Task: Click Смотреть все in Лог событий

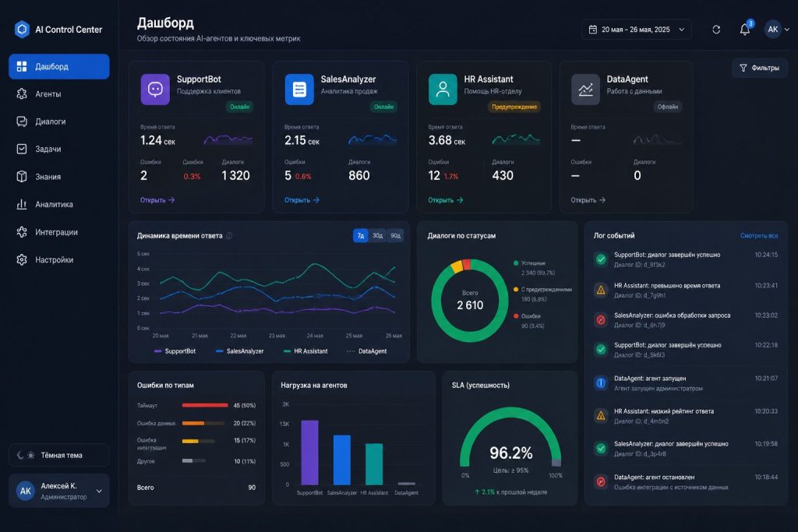Action: 759,235
